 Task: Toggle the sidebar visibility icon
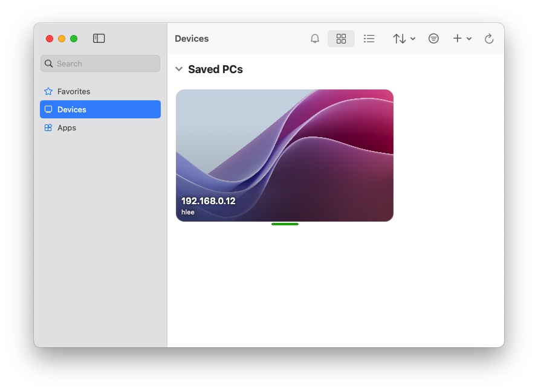click(99, 39)
